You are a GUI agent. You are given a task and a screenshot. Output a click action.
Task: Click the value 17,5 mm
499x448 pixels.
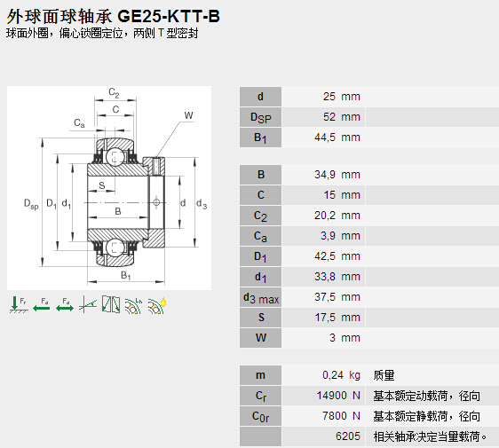pyautogui.click(x=337, y=317)
